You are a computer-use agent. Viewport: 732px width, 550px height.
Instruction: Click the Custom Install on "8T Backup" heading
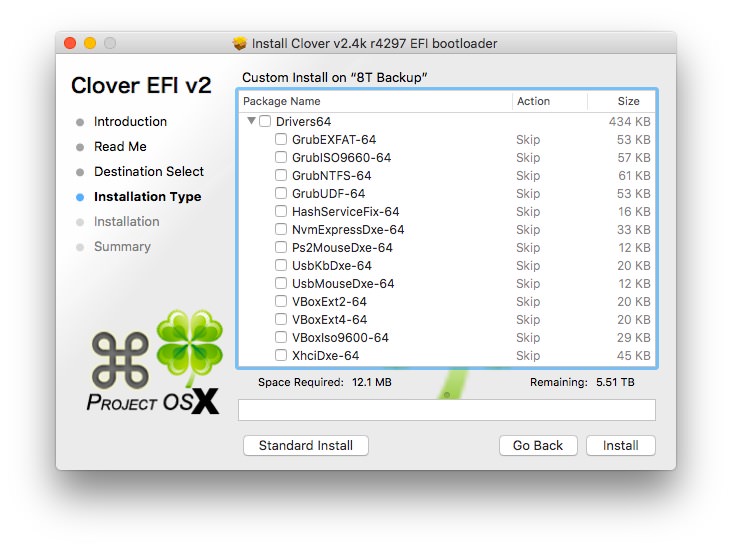335,78
